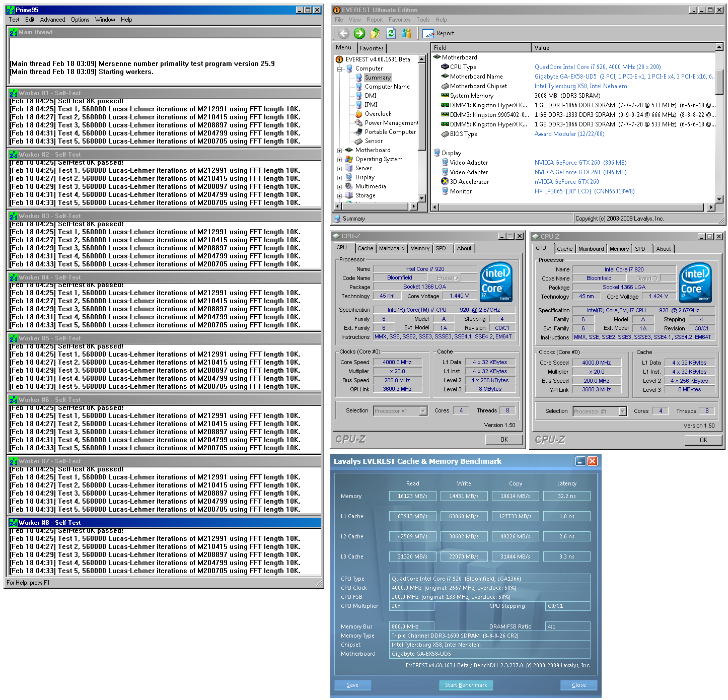Click EVEREST details horizontal scrollbar right arrow
Screen dimensions: 728x700
coord(711,207)
